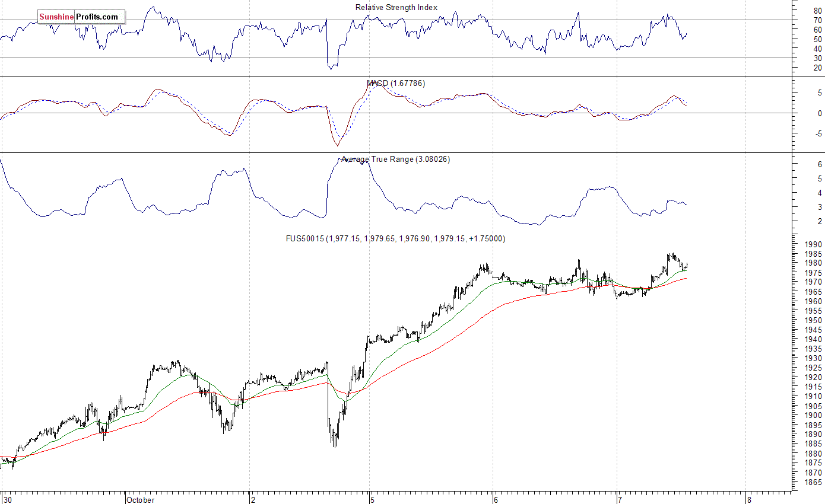This screenshot has width=825, height=504.
Task: Click the 7 label on the date axis
Action: point(621,500)
